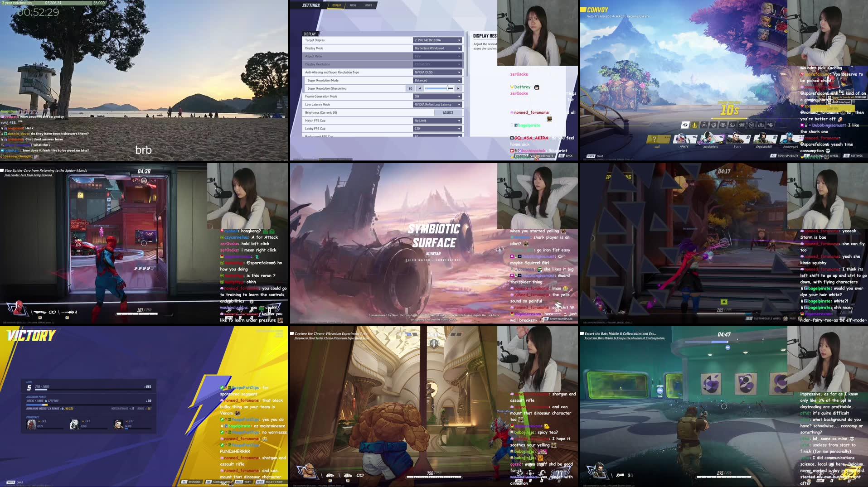868x487 pixels.
Task: Open the Frame Generation Mode dropdown
Action: pos(437,96)
